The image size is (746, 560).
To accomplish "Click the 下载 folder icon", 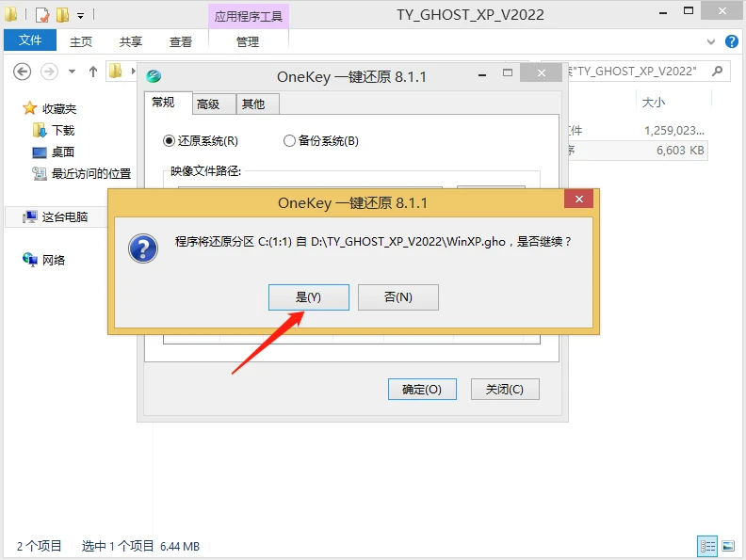I will coord(40,130).
